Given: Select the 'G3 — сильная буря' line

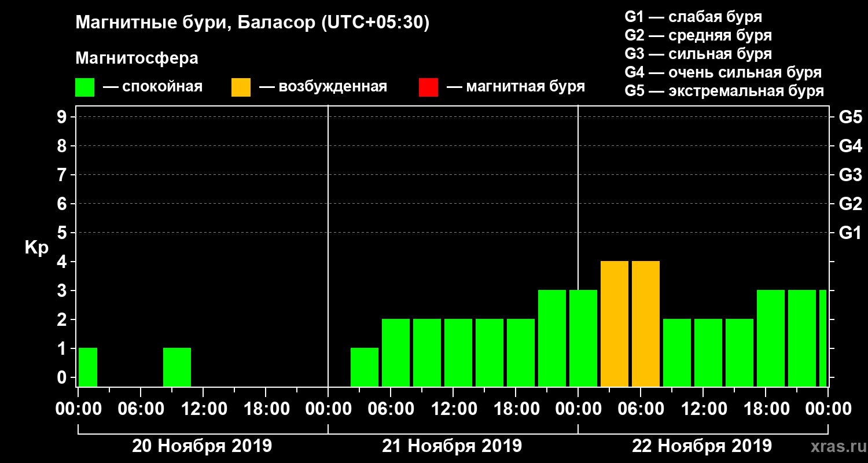Looking at the screenshot, I should pyautogui.click(x=698, y=54).
